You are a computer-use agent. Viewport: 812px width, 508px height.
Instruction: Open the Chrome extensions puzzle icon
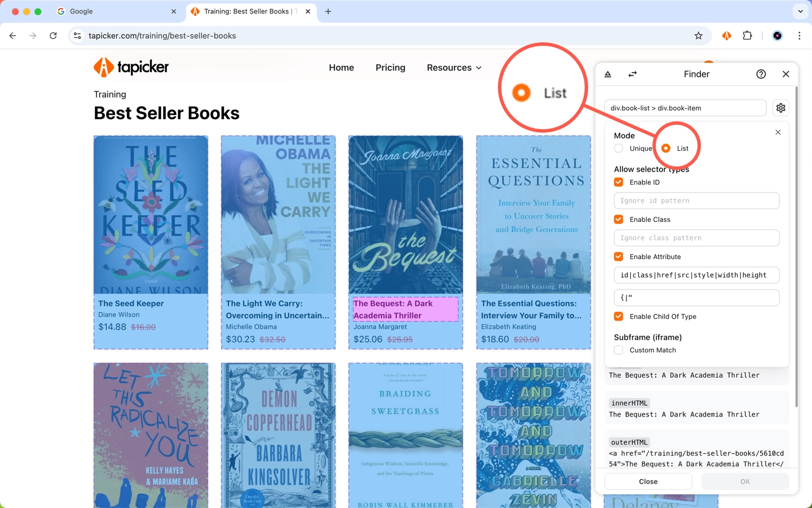point(747,36)
